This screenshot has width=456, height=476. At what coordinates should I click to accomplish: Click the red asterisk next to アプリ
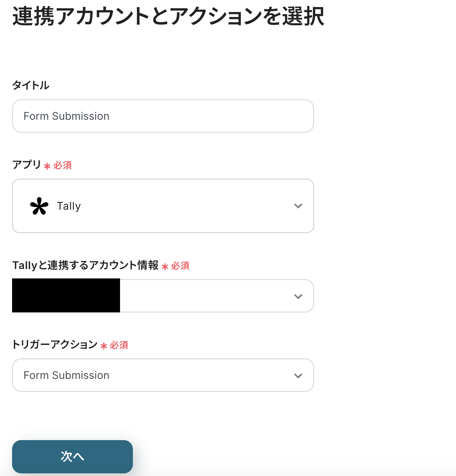coord(47,166)
